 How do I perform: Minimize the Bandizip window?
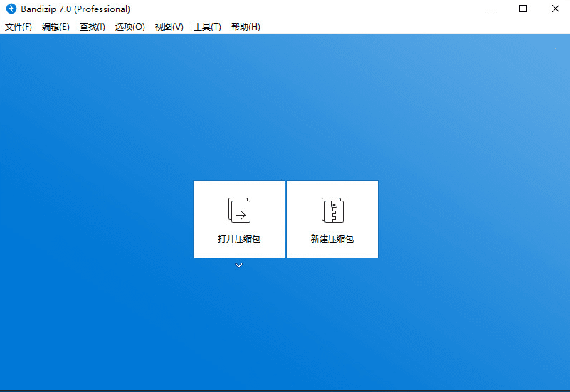(x=491, y=9)
